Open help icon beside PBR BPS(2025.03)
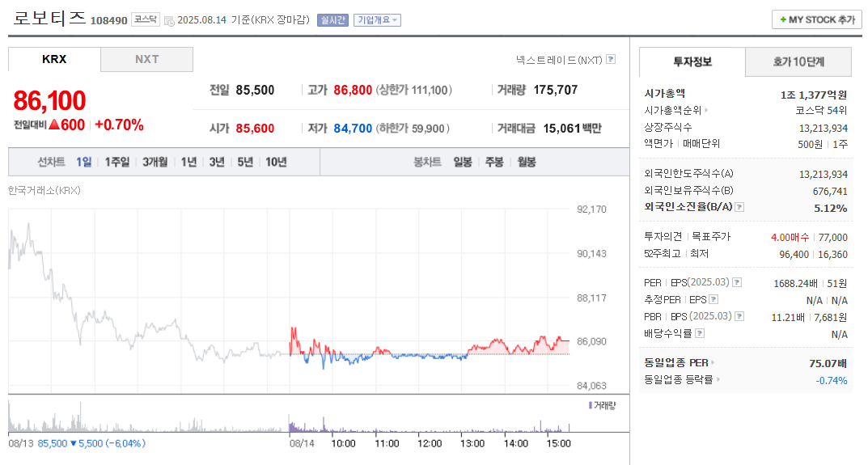868x465 pixels. [x=739, y=316]
